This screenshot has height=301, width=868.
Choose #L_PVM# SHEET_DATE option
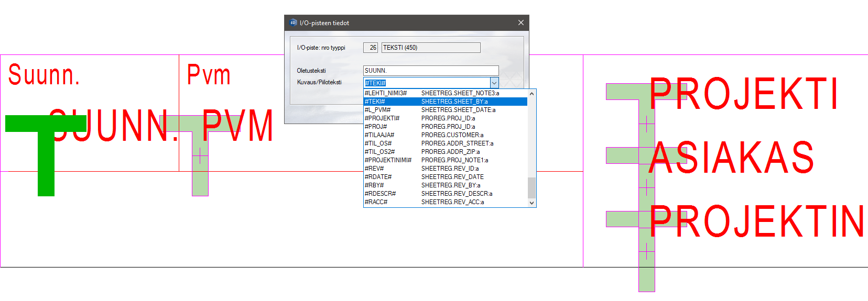tap(445, 110)
